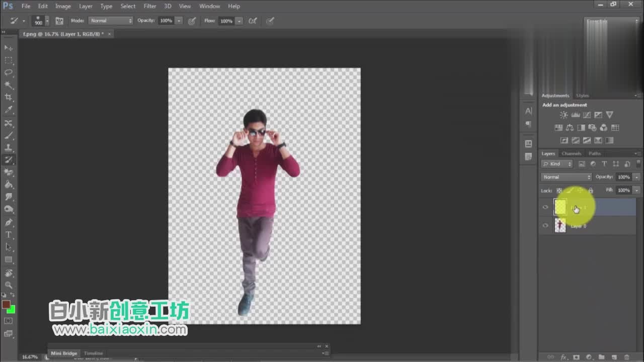Open the Character panel icon
This screenshot has height=362, width=644.
[528, 111]
